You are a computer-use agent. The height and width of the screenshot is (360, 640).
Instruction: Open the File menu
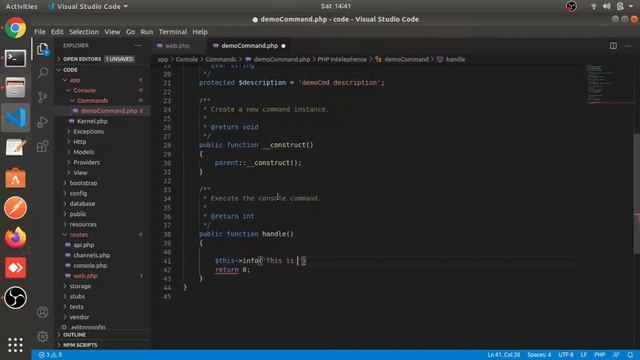[x=40, y=32]
